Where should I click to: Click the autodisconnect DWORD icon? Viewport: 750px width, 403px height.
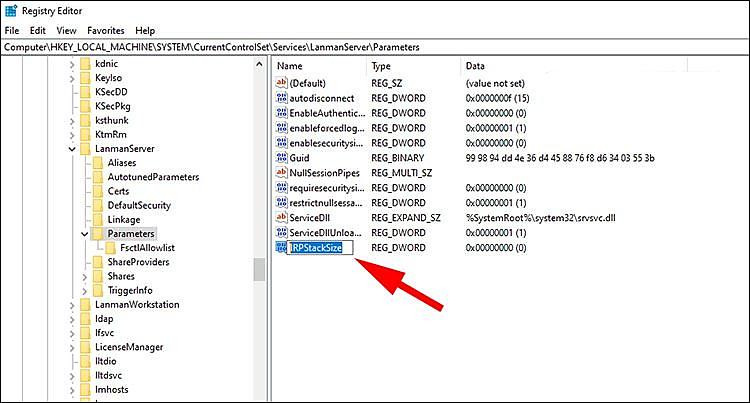281,98
